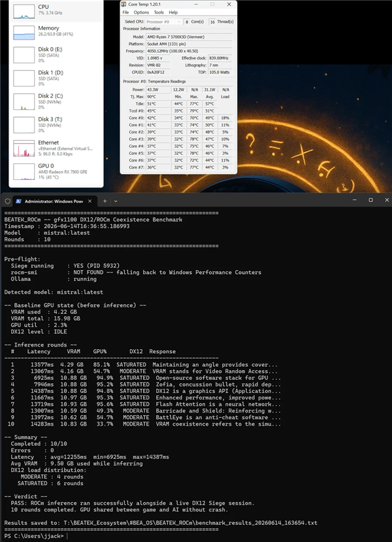
Task: Click the Core #3 max temperature 78°C
Action: (194, 139)
